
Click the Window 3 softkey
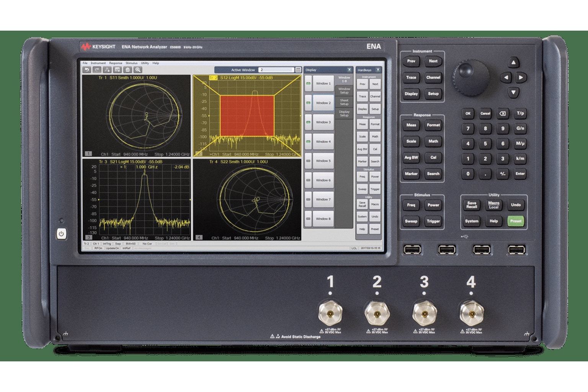(x=323, y=122)
